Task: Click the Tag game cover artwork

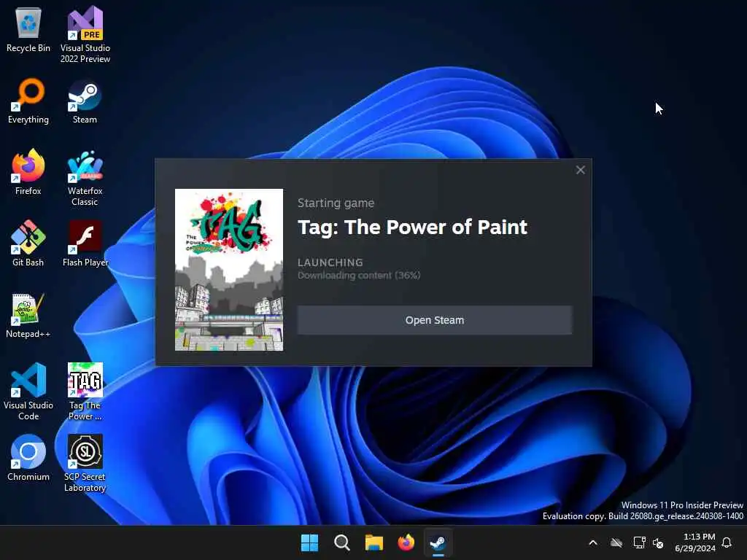Action: click(x=228, y=270)
